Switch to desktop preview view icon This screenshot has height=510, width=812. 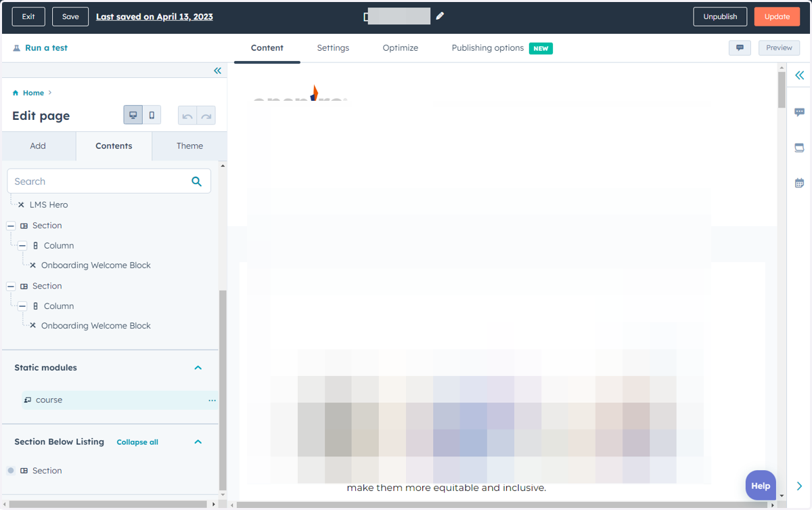133,115
